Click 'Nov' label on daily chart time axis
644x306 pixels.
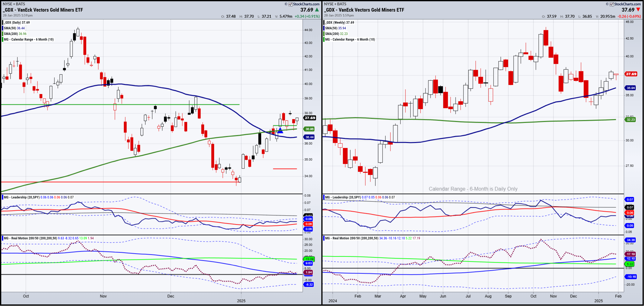tap(103, 296)
